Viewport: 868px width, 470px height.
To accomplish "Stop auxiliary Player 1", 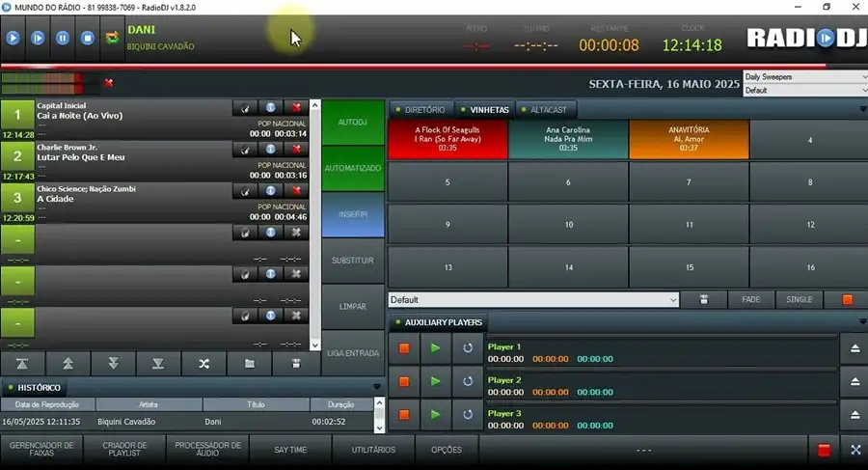I will (x=404, y=348).
